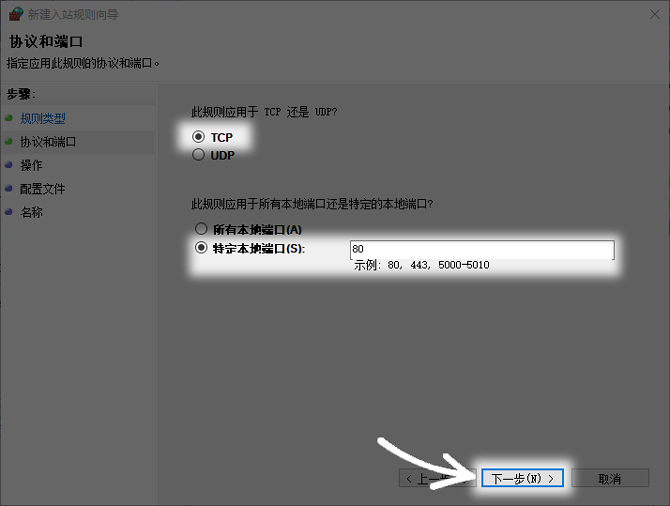Select the 名称 step
Screen dimensions: 670x506
coord(31,212)
